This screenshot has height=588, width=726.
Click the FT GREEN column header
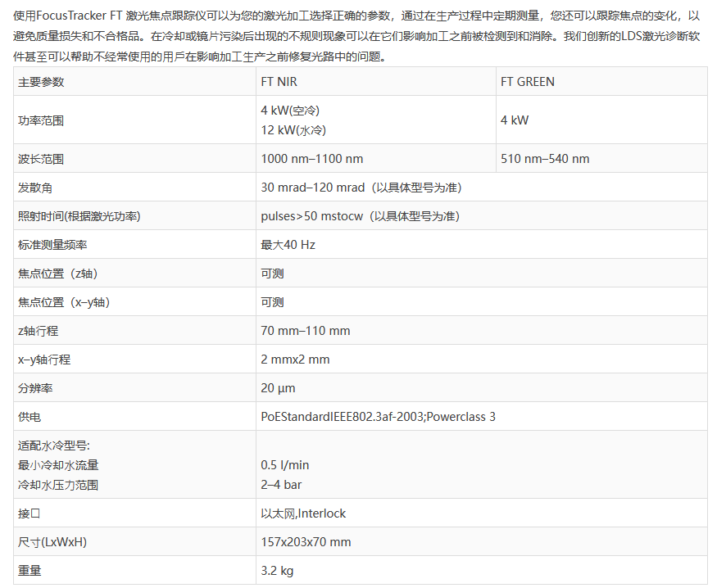[x=527, y=82]
